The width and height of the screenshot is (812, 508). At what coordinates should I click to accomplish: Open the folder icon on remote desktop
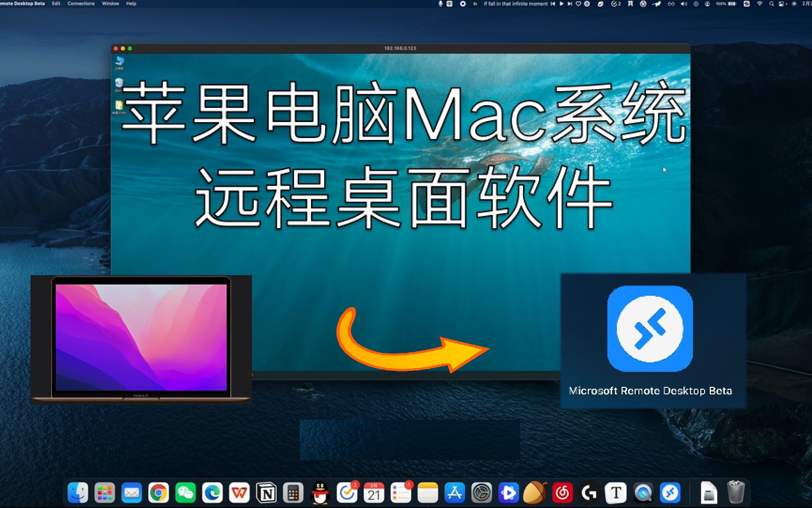click(119, 108)
